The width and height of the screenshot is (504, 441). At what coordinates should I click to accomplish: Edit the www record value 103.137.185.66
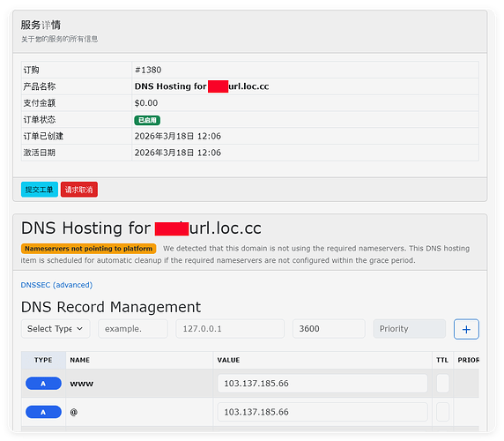[322, 384]
